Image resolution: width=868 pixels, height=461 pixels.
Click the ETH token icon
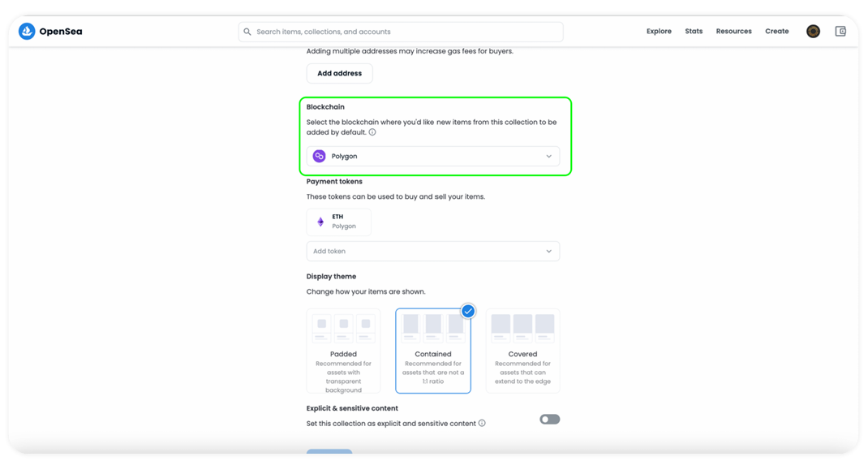coord(320,222)
